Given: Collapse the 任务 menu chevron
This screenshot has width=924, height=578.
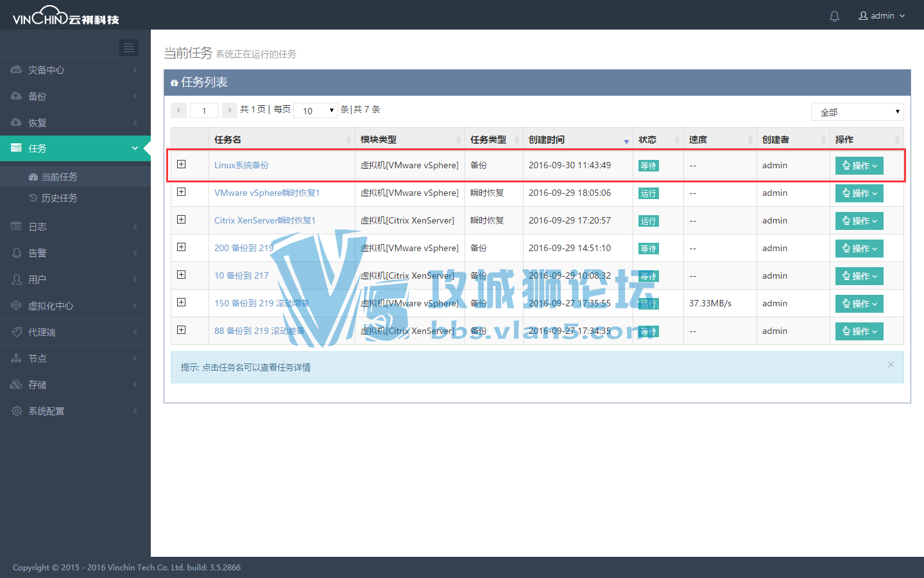Looking at the screenshot, I should pyautogui.click(x=135, y=148).
